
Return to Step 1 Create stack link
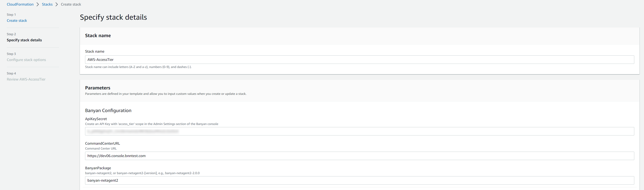coord(17,21)
